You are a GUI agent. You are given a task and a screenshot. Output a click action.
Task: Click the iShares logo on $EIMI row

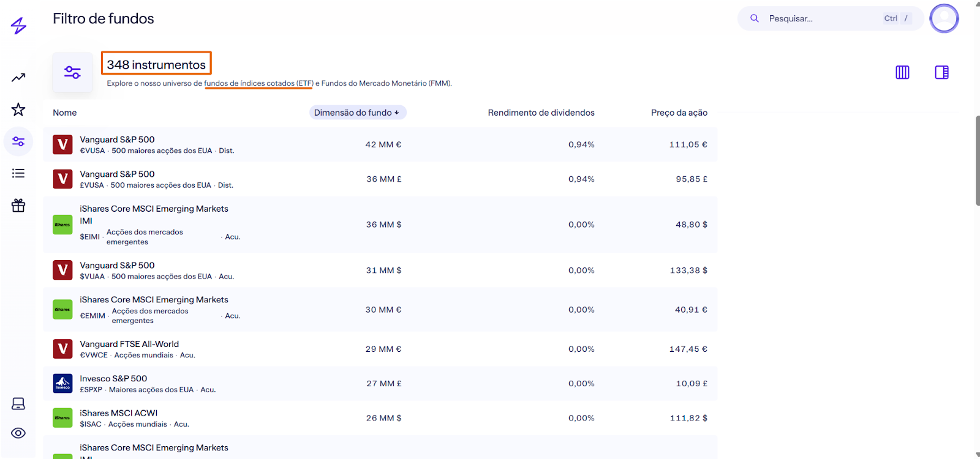[62, 225]
